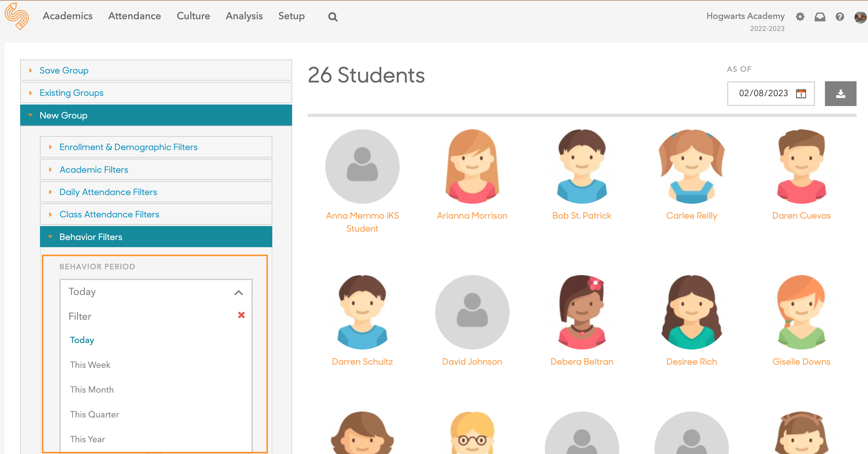Open Darren Schultz name link
The image size is (868, 454).
click(362, 362)
